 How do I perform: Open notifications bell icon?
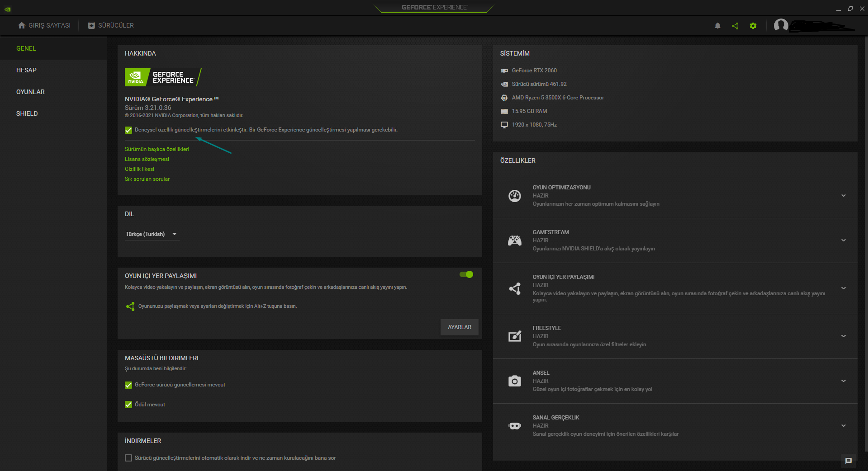coord(717,26)
